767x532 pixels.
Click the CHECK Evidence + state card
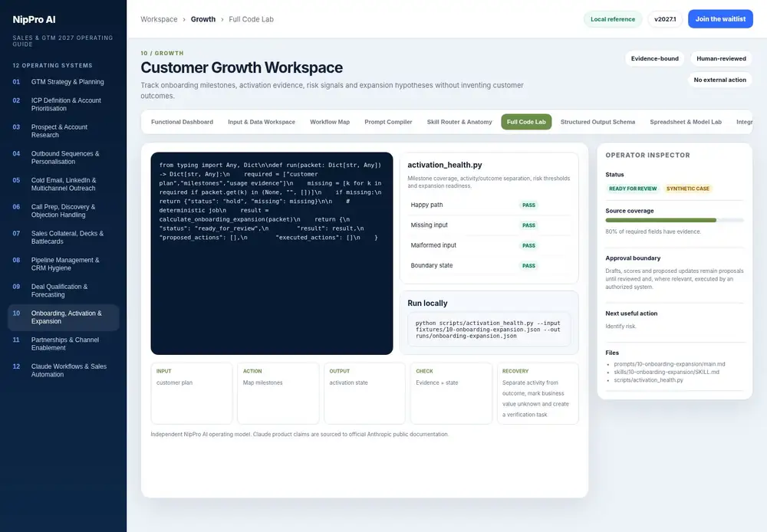[x=451, y=393]
